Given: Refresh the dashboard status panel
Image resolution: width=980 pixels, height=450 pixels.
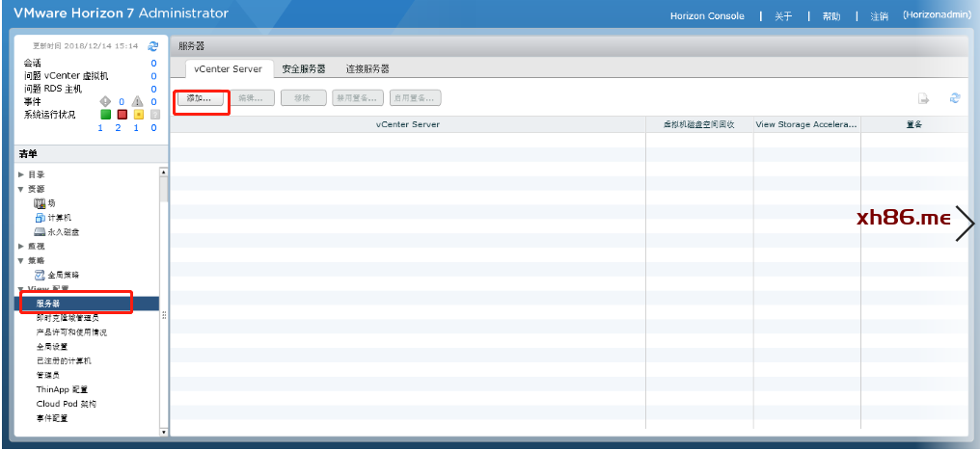Looking at the screenshot, I should coord(153,45).
